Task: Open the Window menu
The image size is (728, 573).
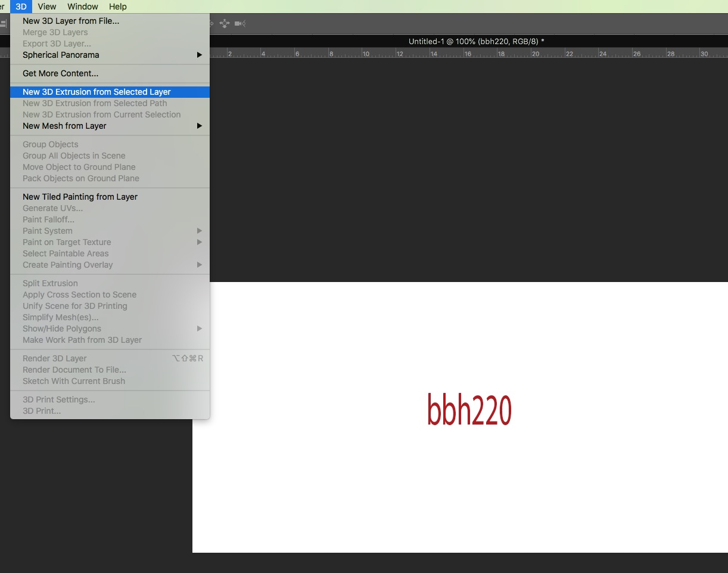Action: click(83, 7)
